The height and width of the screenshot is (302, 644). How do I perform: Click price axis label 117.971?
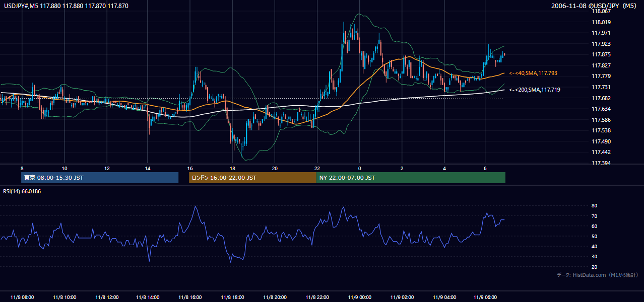click(x=601, y=33)
